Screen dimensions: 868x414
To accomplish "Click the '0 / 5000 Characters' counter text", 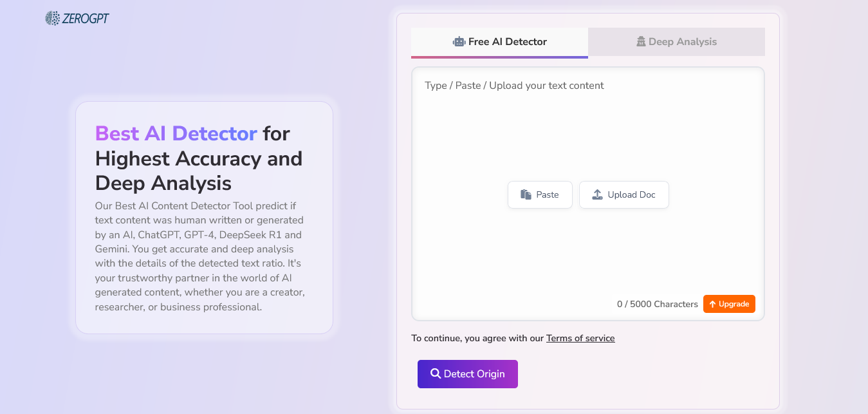I will coord(657,304).
